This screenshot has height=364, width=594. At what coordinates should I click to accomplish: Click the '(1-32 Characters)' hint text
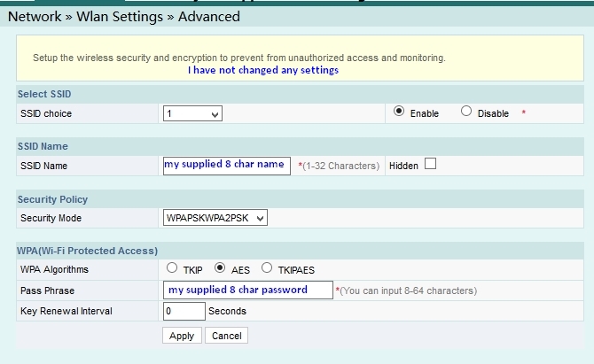pos(340,167)
